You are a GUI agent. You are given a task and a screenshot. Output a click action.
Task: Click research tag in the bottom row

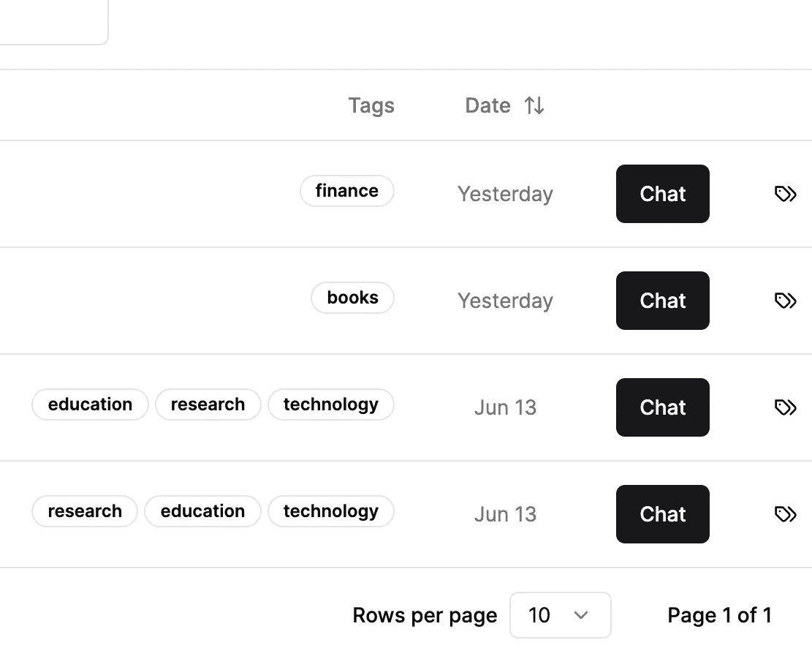tap(85, 511)
